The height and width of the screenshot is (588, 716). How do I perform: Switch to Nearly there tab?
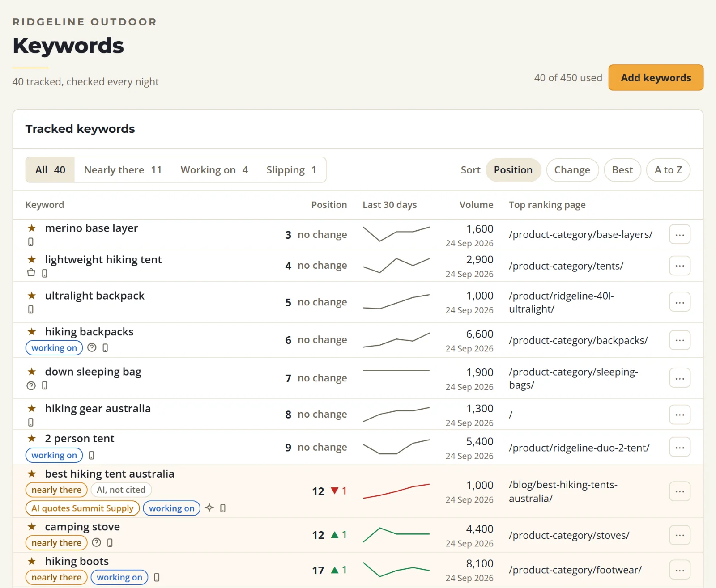[123, 170]
